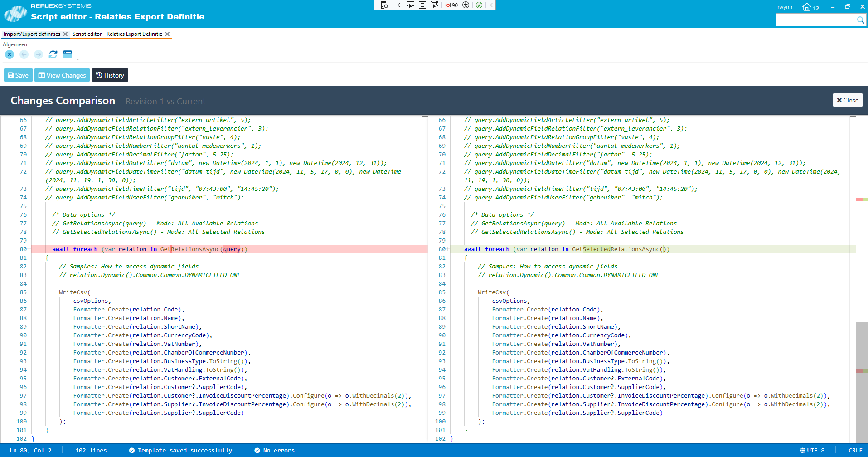This screenshot has width=868, height=457.
Task: Click the highlighted 'Selected' text on right line 80
Action: pyautogui.click(x=596, y=249)
